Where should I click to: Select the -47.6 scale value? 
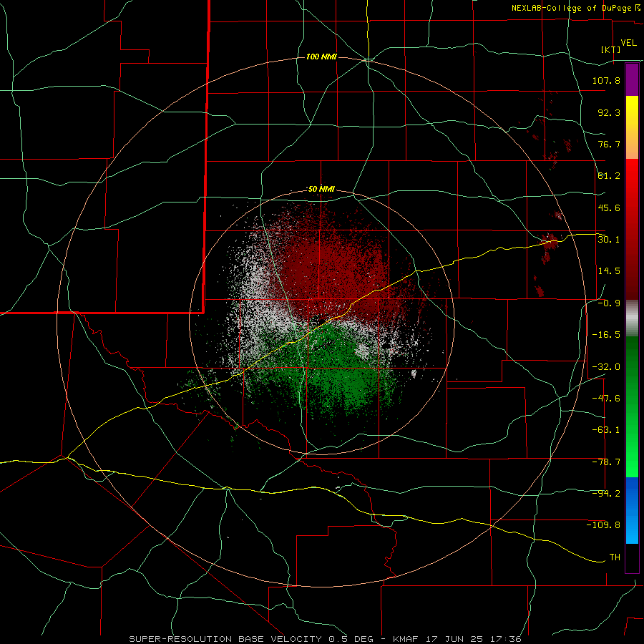(x=606, y=399)
